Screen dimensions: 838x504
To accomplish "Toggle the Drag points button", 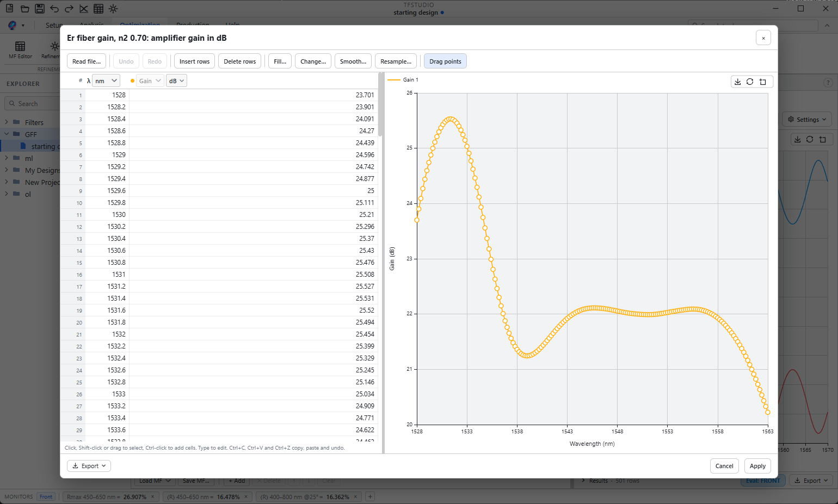I will 445,61.
